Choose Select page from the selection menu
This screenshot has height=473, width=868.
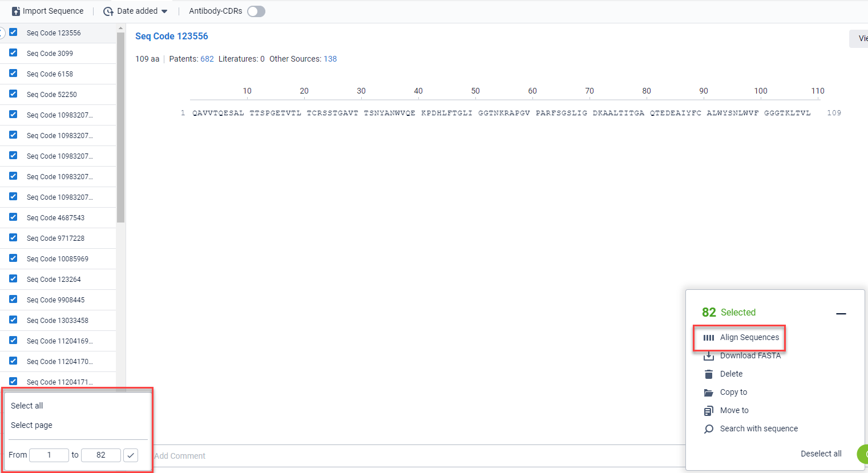31,425
